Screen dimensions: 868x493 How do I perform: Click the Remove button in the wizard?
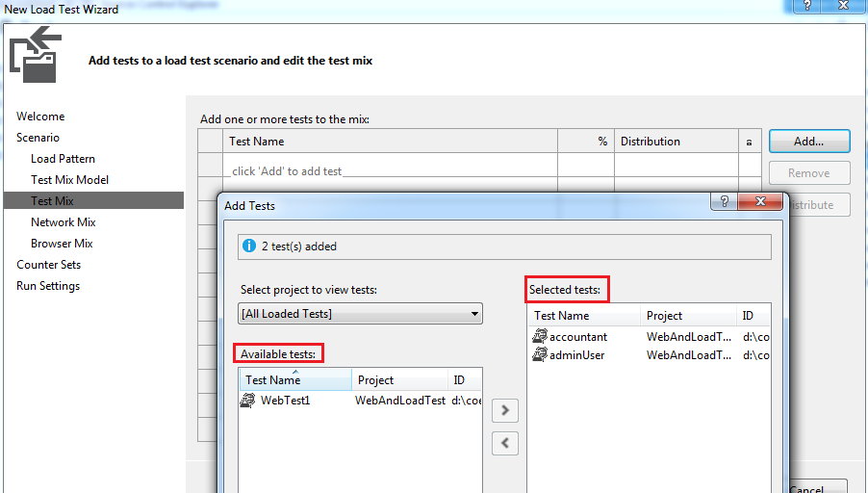(x=809, y=172)
